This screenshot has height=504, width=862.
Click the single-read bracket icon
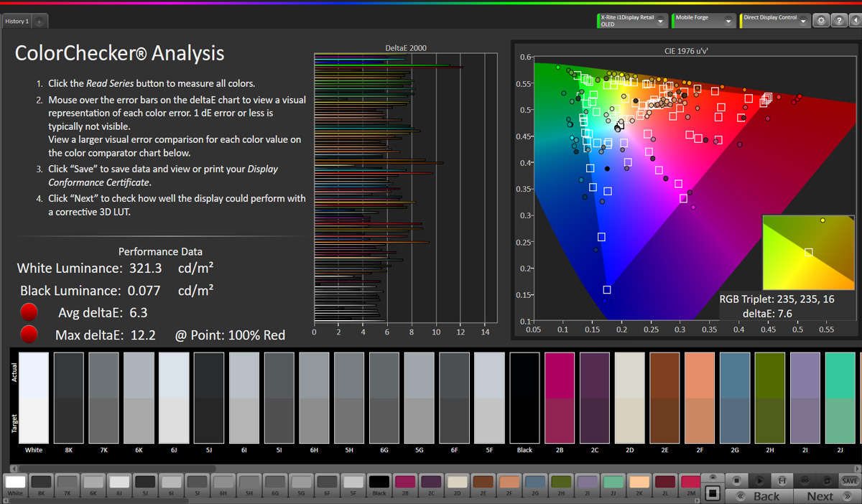(x=782, y=480)
